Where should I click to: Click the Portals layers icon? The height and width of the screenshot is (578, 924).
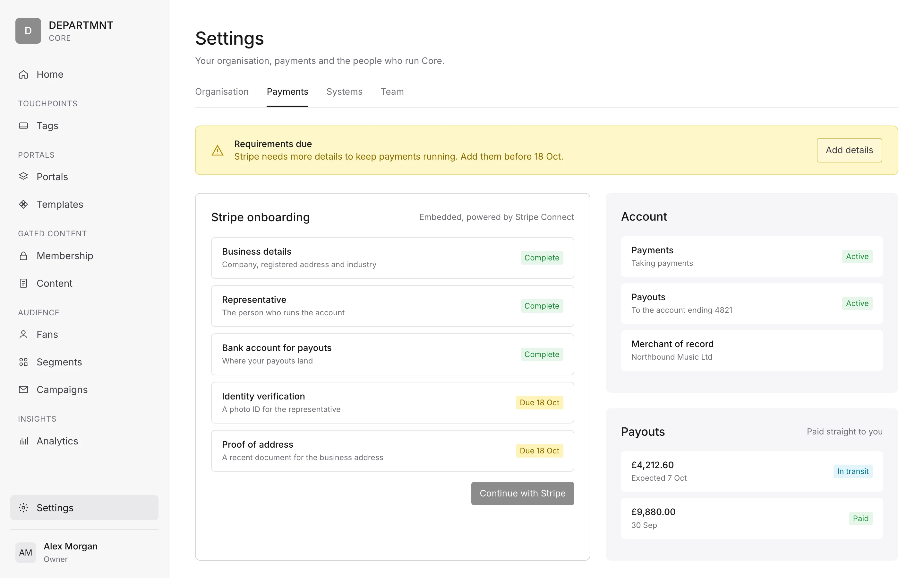(23, 176)
